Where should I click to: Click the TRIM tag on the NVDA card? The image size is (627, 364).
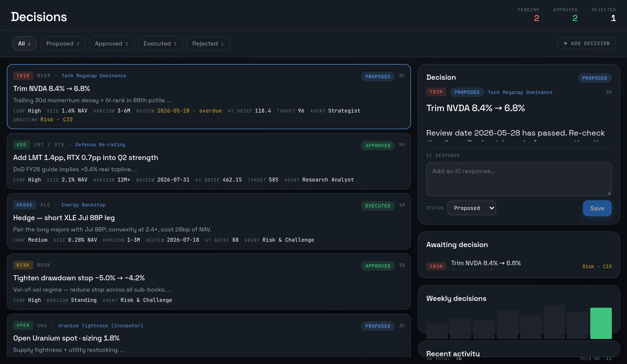(23, 76)
